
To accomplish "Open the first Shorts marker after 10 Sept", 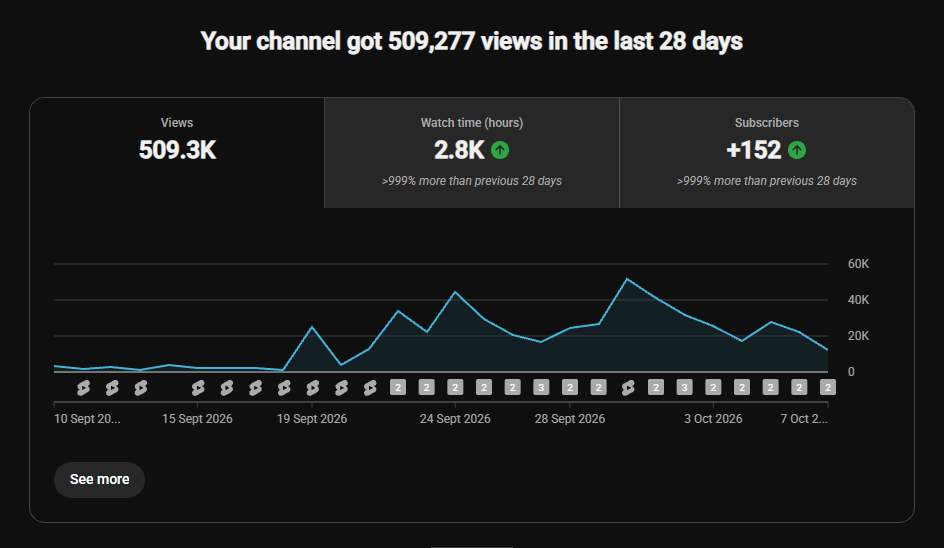I will click(x=83, y=388).
